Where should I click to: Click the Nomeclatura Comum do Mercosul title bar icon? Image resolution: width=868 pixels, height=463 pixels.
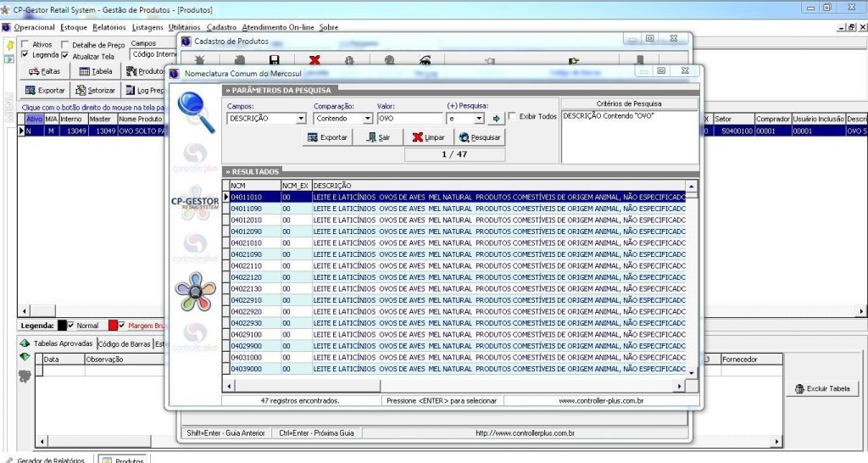(x=175, y=73)
